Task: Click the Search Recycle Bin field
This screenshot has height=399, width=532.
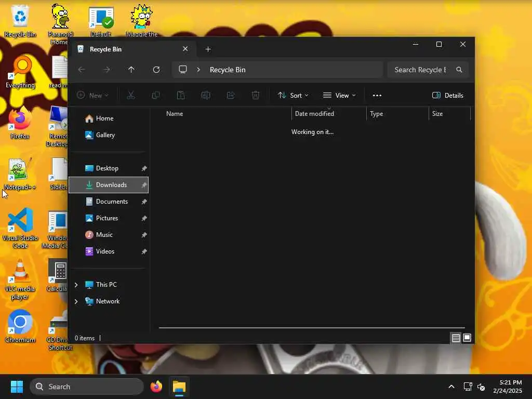Action: click(x=428, y=70)
